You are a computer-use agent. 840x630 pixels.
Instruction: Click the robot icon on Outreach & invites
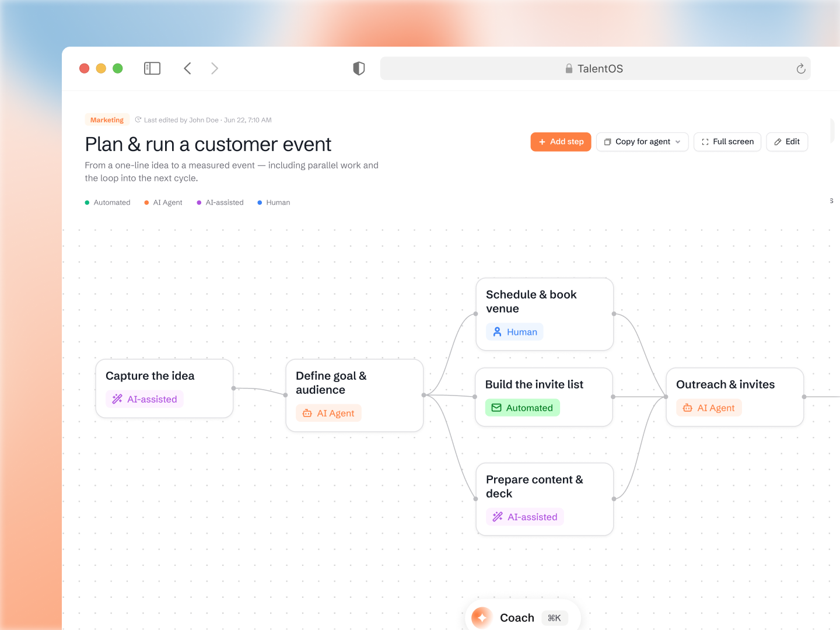pos(688,408)
